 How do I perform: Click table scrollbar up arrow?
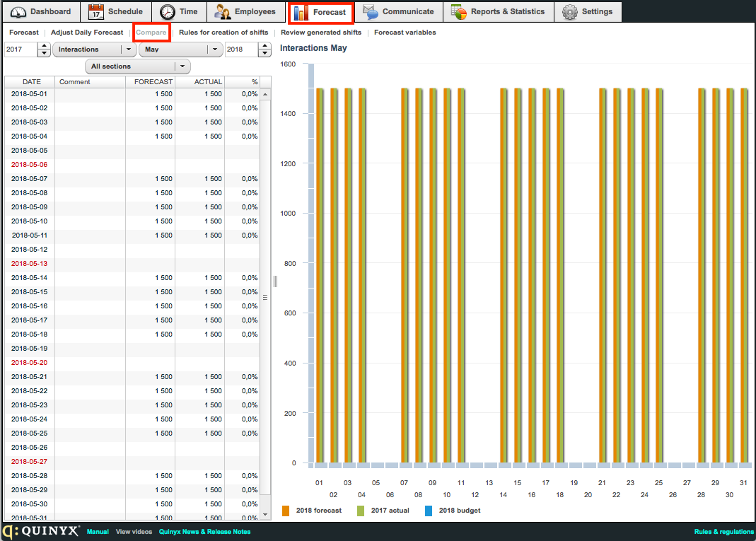tap(265, 95)
